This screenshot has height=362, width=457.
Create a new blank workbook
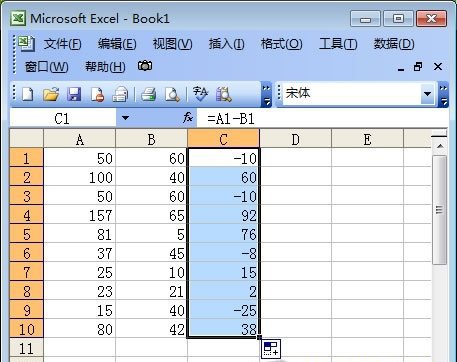[x=27, y=94]
